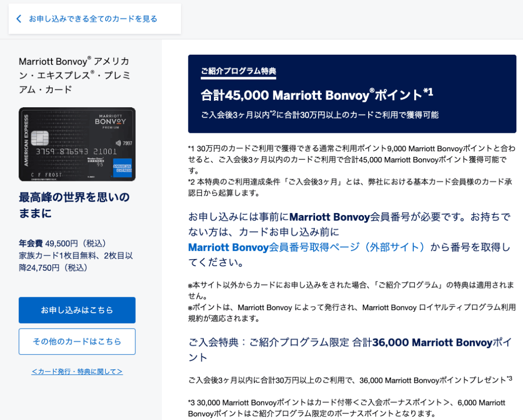Screen dimensions: 523x420
Task: Click 合計45,000 Marriott Bonvoy ポイント headline
Action: tap(317, 95)
